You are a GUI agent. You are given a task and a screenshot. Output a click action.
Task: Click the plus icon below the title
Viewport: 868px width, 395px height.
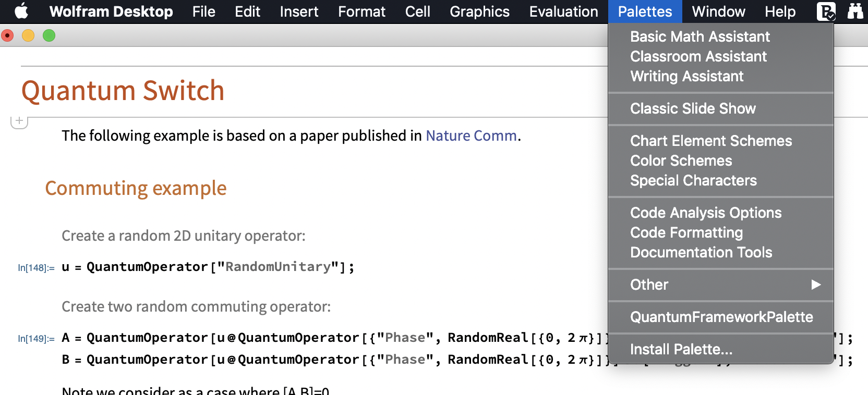(x=19, y=121)
